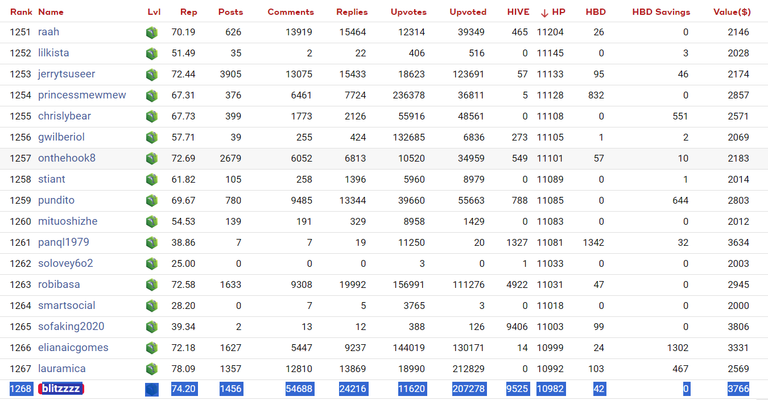Click the level cube icon for panql1979

pos(152,243)
